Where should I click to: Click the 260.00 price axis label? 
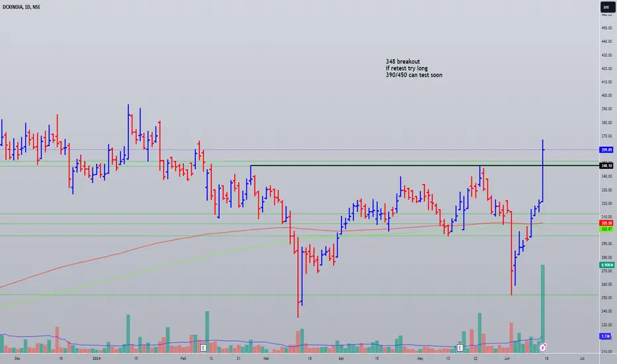606,285
